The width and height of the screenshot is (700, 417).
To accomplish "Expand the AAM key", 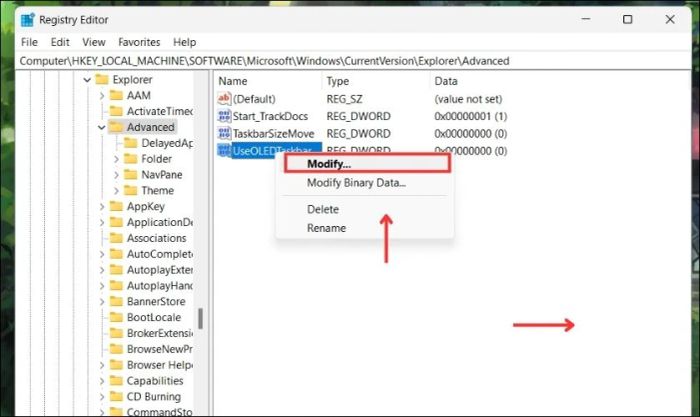I will click(x=102, y=96).
